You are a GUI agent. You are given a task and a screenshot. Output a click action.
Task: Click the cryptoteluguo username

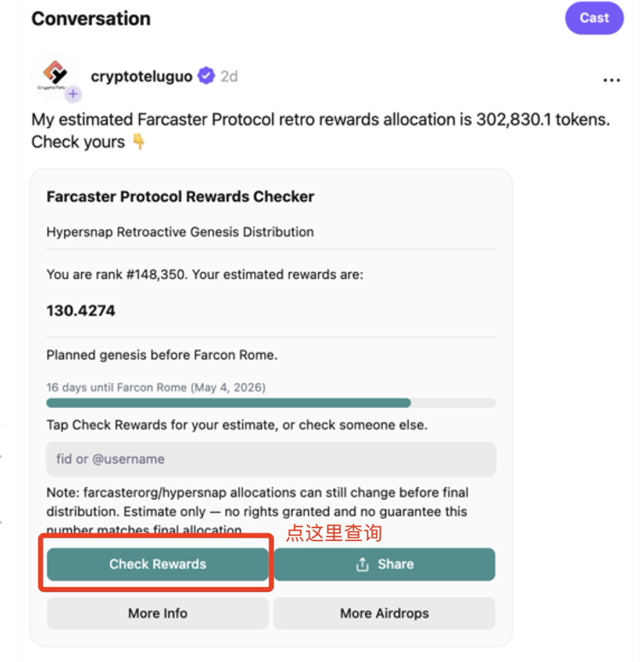click(142, 77)
